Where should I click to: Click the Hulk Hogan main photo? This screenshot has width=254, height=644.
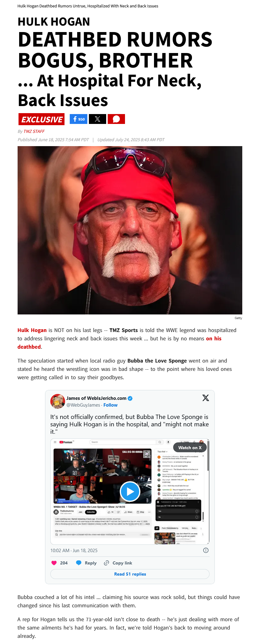point(130,230)
